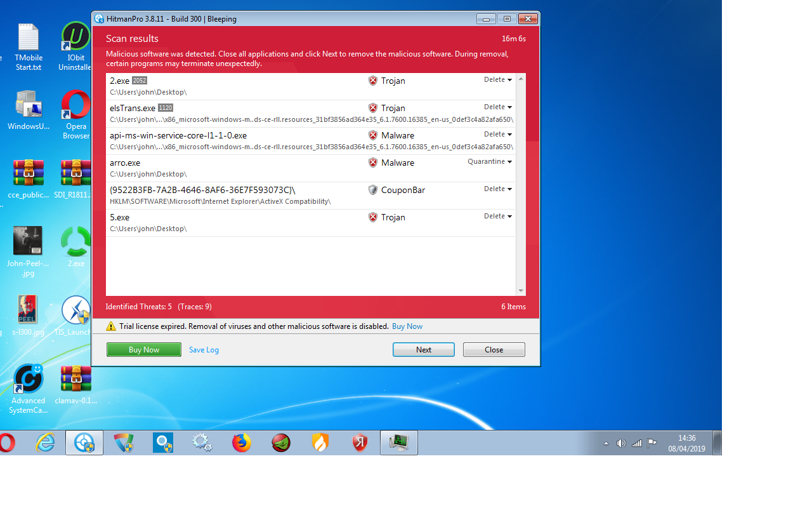Screen dimensions: 812x508
Task: Select the arro.exe result filename
Action: click(125, 163)
